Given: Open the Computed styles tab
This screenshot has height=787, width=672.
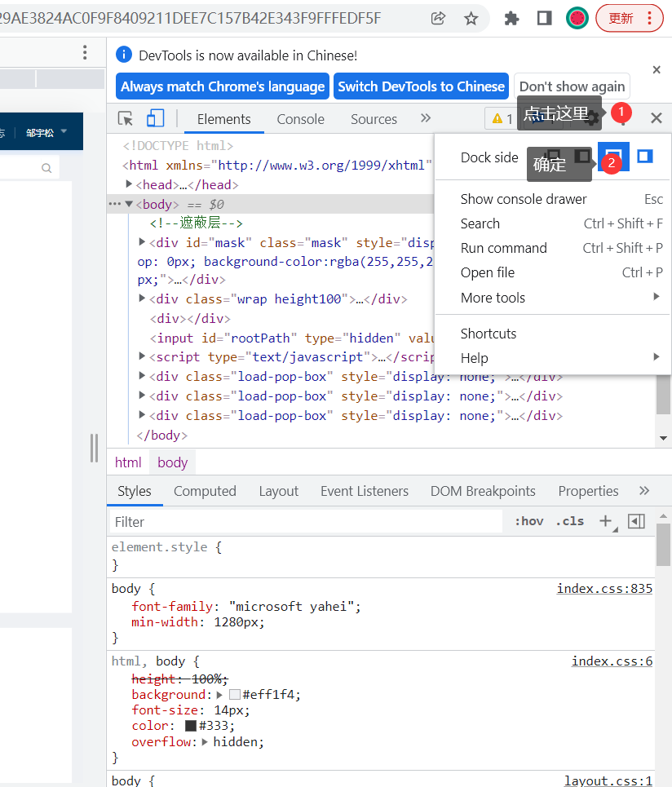Looking at the screenshot, I should point(205,491).
